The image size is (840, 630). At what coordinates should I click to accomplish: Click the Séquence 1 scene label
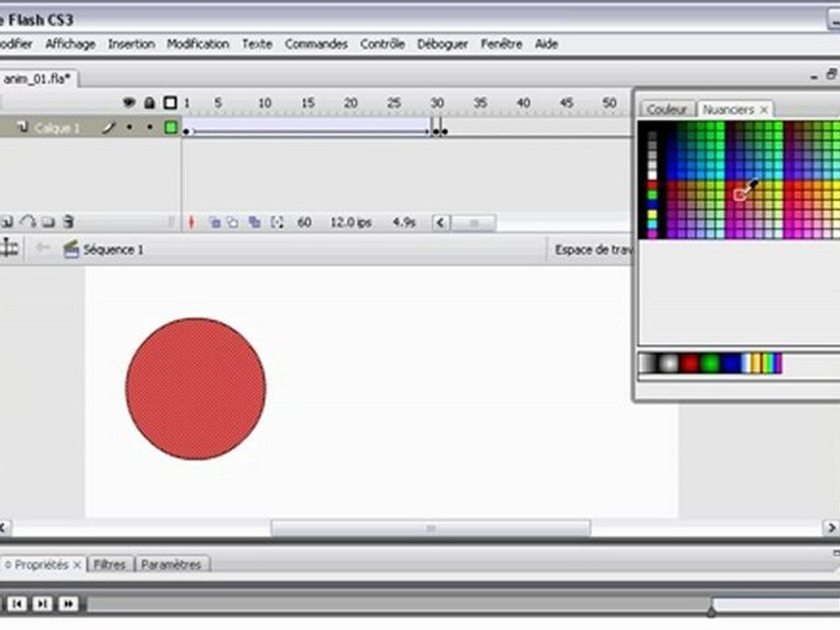coord(113,249)
